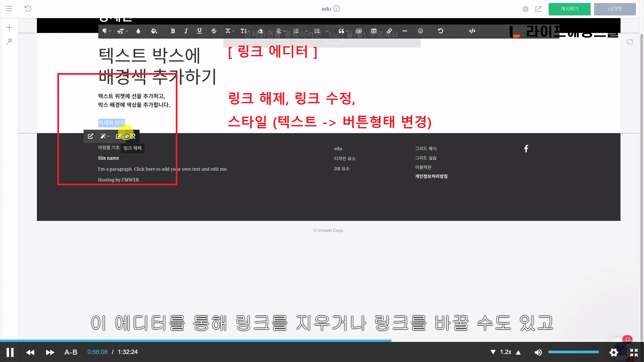This screenshot has height=362, width=644.
Task: Insert emoticon with smiley icon
Action: point(420,31)
